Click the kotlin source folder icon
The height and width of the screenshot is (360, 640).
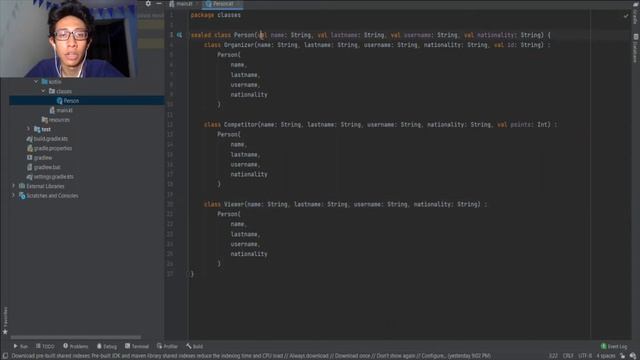tap(44, 82)
